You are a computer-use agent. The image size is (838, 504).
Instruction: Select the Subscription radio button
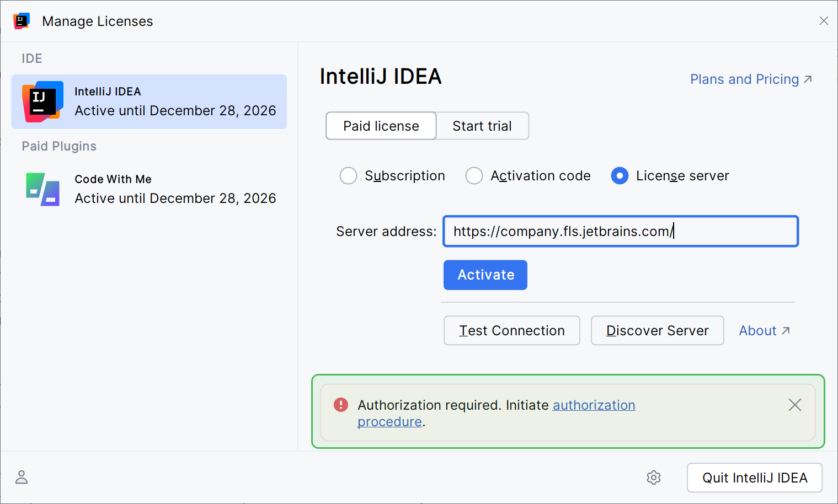349,175
